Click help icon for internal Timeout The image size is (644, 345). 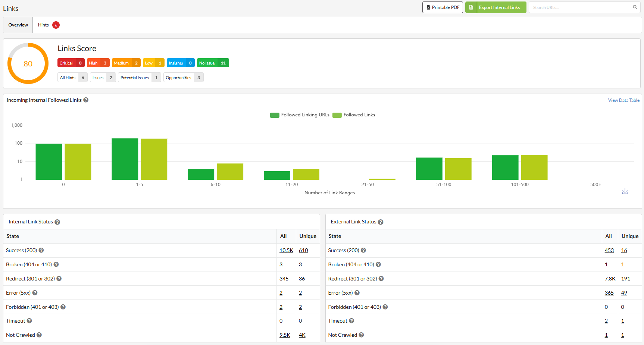pyautogui.click(x=29, y=321)
